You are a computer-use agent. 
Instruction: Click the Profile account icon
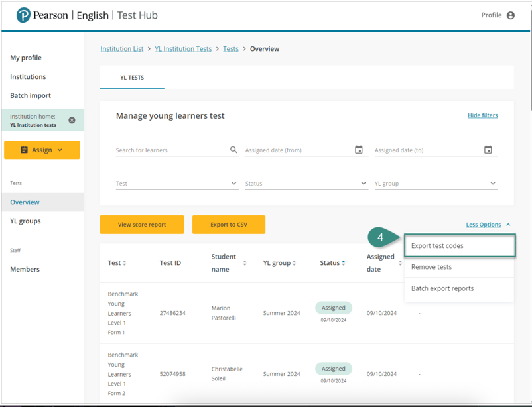pos(510,15)
